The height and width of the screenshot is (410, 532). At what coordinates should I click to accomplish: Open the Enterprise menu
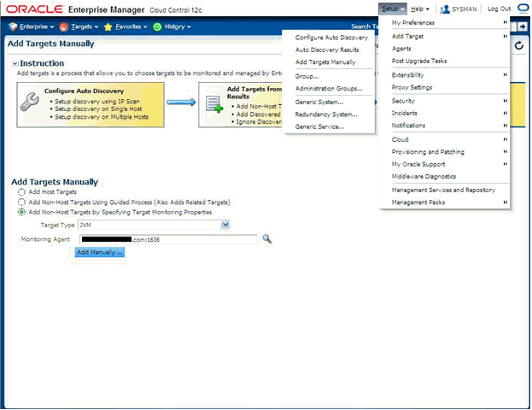click(37, 26)
